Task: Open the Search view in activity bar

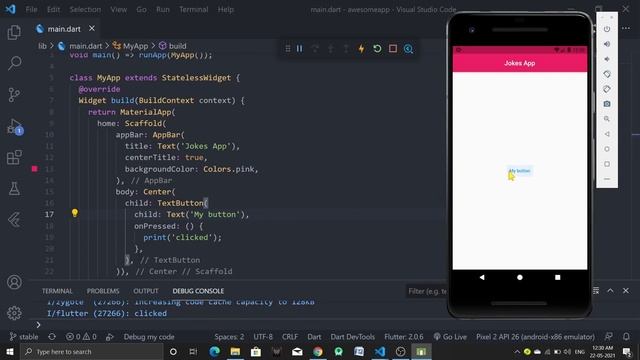Action: (x=14, y=63)
